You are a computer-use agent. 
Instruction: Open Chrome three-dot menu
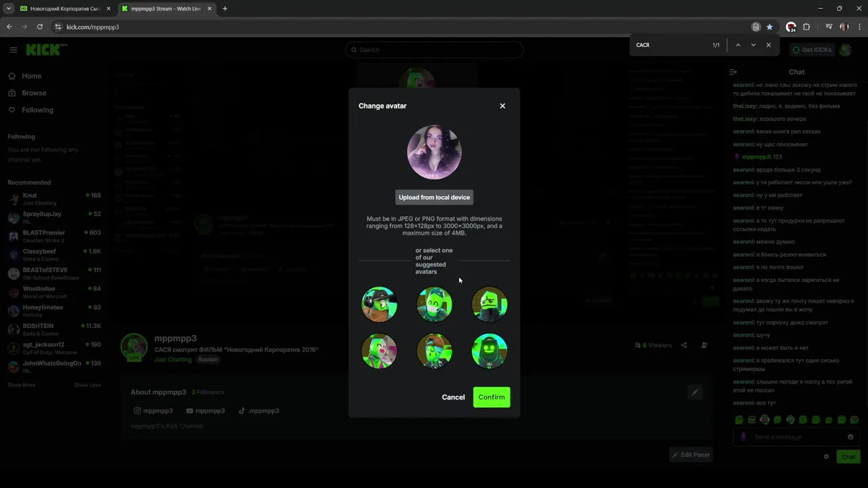click(859, 27)
